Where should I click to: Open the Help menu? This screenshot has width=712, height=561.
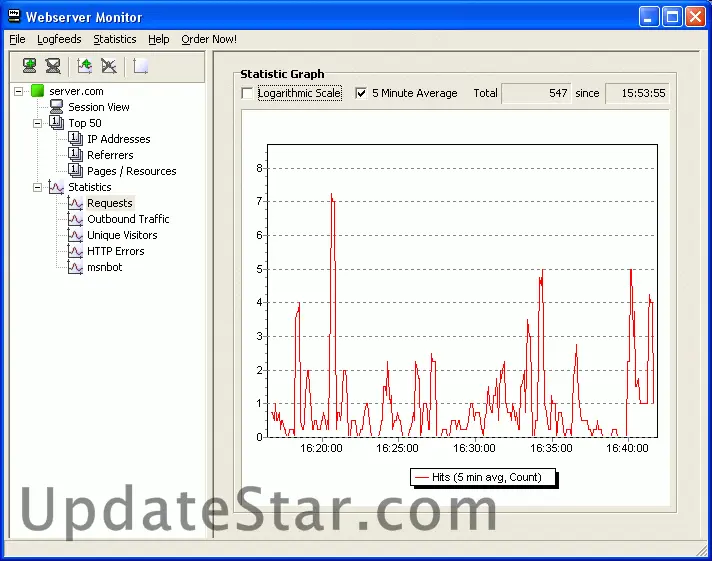point(158,40)
